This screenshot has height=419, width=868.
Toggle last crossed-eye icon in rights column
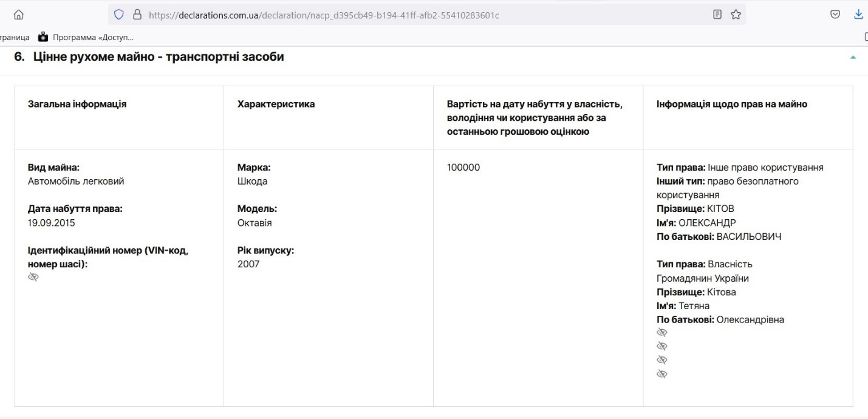coord(662,374)
